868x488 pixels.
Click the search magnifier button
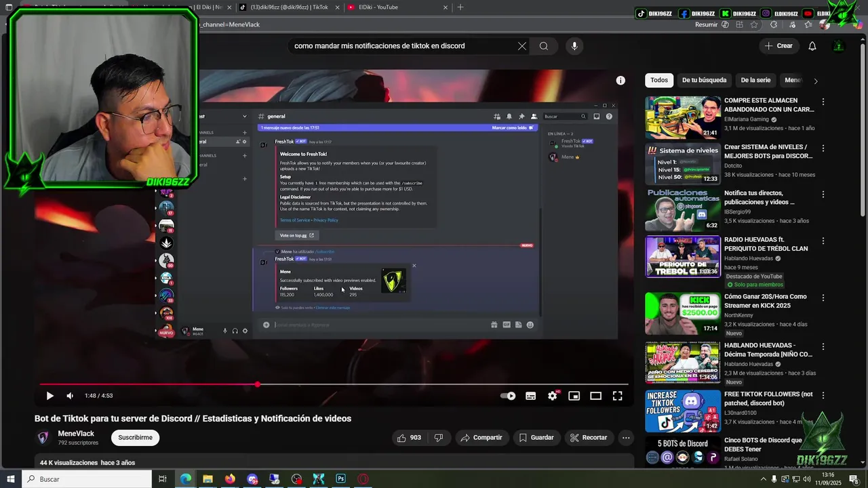[544, 46]
